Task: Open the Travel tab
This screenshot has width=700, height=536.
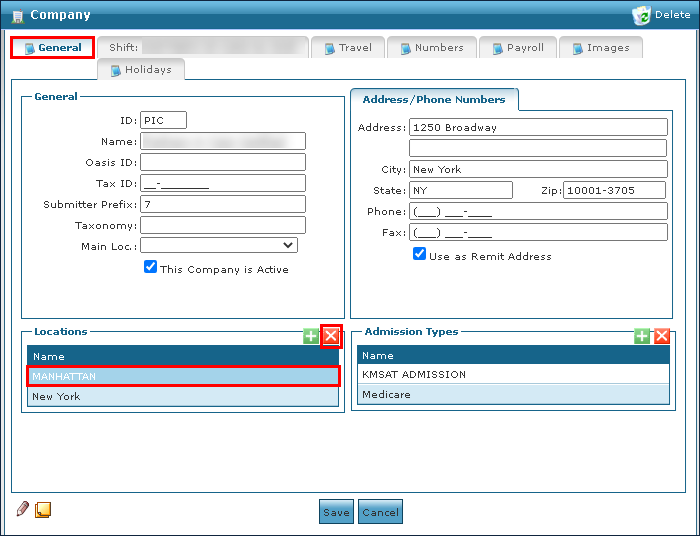Action: coord(346,48)
